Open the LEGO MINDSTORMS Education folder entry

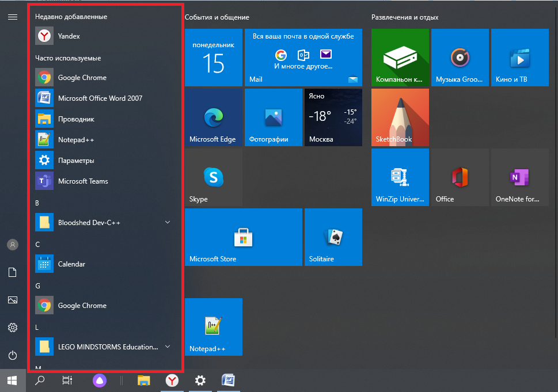pos(103,347)
